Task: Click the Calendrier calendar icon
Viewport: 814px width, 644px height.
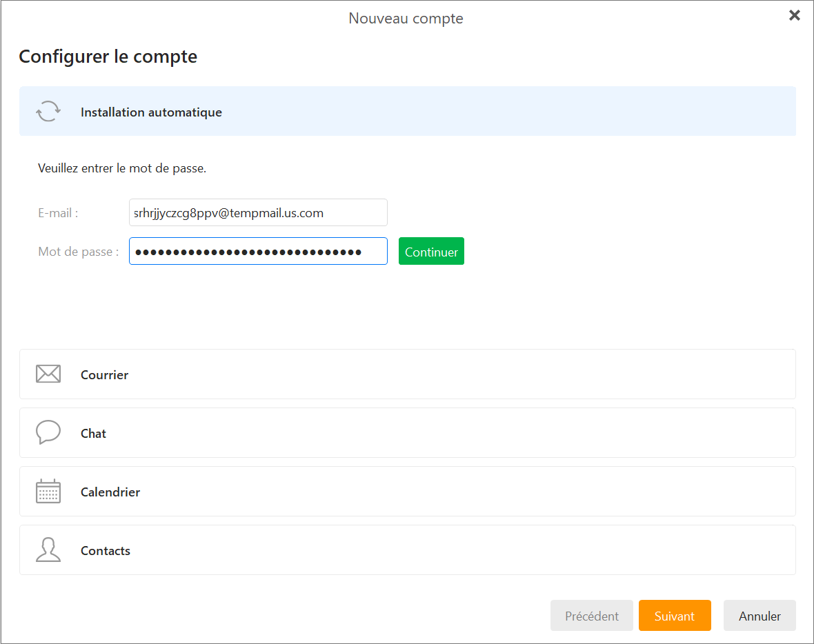Action: point(48,492)
